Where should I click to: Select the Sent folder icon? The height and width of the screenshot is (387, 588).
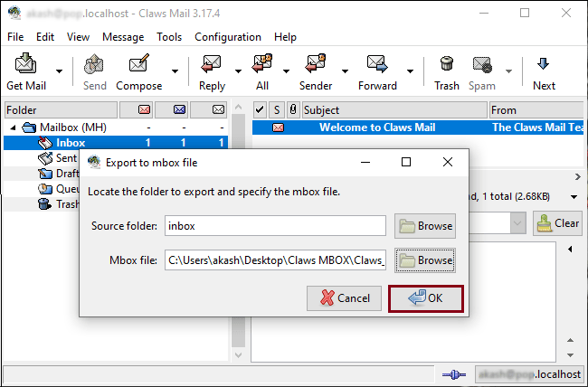pos(45,158)
